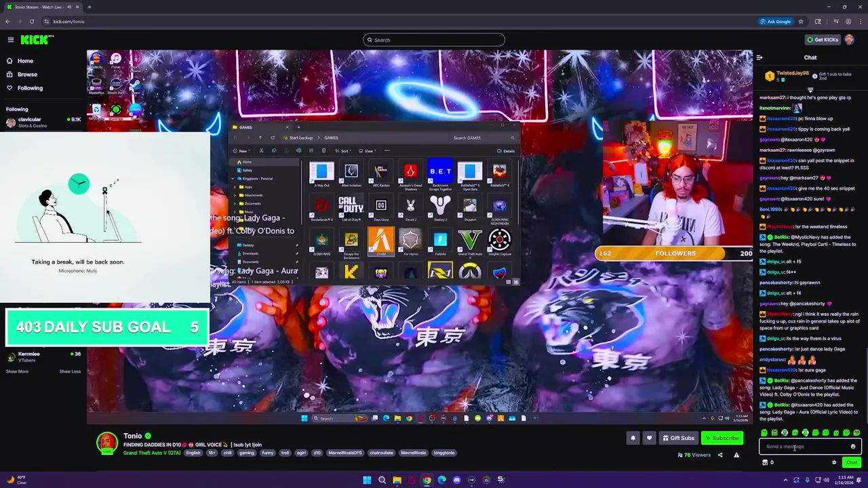Image resolution: width=868 pixels, height=488 pixels.
Task: Click the green KICK logo
Action: tap(34, 40)
